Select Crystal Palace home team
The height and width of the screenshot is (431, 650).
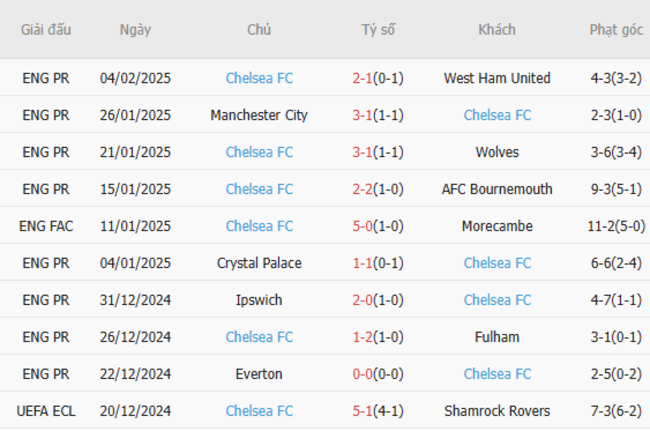[x=259, y=263]
